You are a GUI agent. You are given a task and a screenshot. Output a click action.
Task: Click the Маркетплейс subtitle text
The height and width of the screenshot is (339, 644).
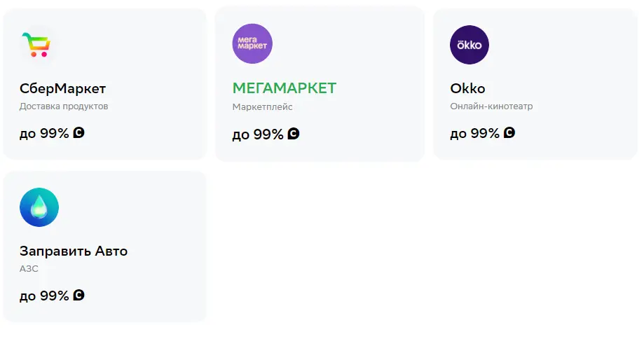(x=263, y=106)
